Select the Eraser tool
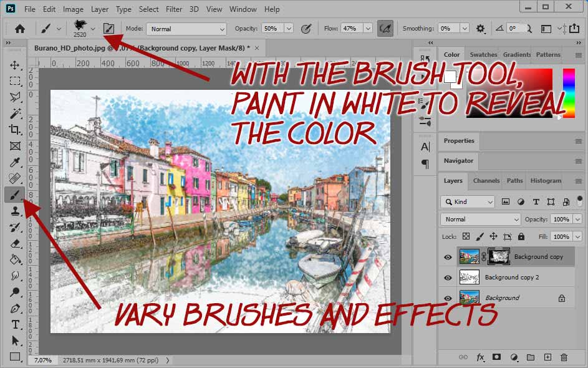Viewport: 588px width, 368px height. point(14,243)
